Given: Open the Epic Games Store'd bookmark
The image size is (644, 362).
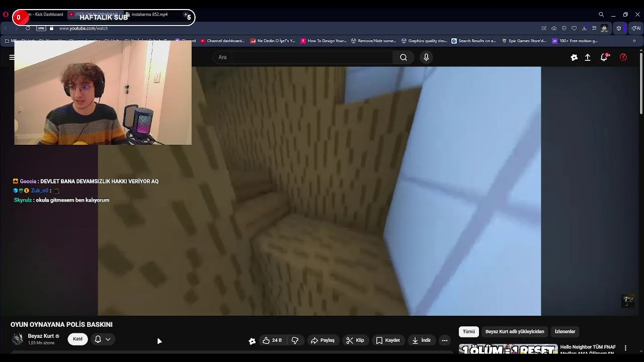Looking at the screenshot, I should (x=524, y=41).
